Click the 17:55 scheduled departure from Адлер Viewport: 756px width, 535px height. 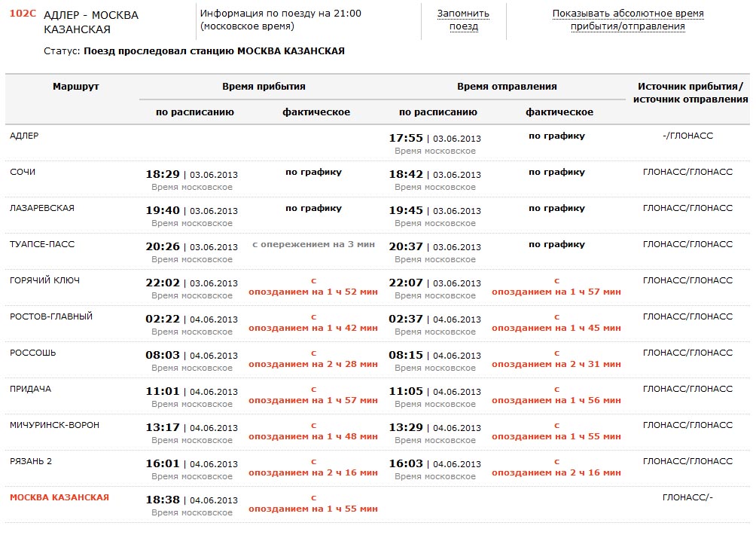[406, 138]
